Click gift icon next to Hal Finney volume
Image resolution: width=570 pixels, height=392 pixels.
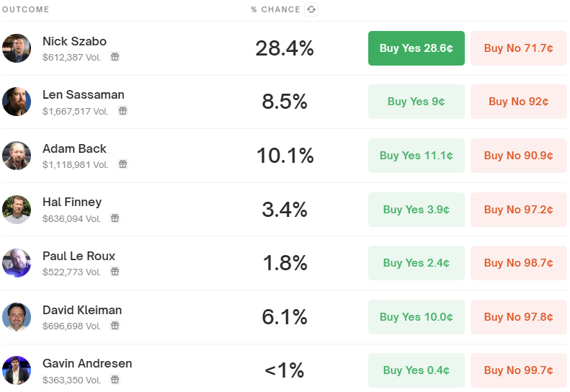[115, 218]
